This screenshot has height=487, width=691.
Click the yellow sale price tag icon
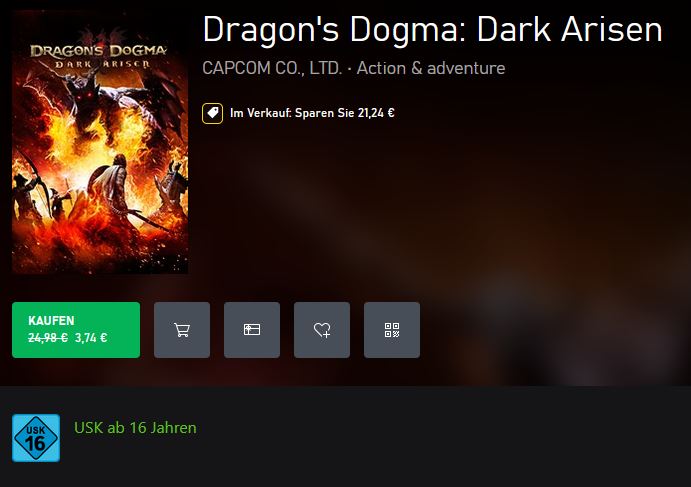212,113
